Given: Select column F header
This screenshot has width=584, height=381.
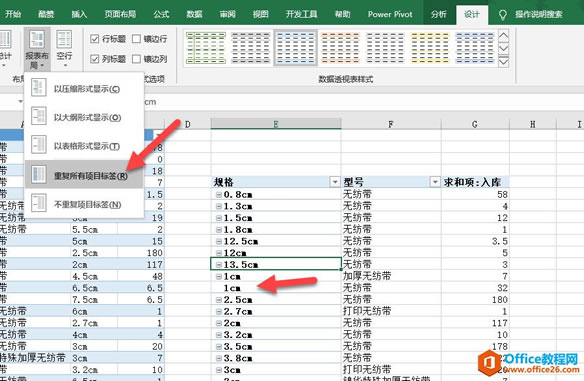Looking at the screenshot, I should [391, 124].
